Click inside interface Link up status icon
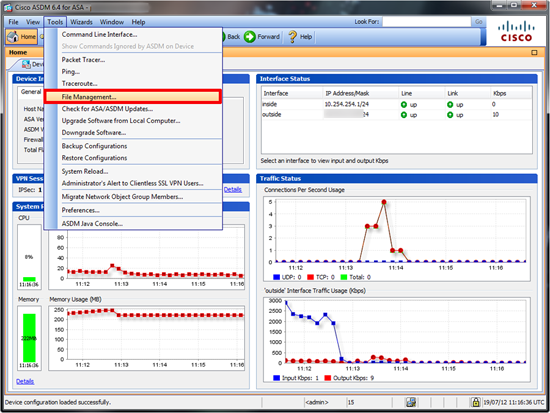The width and height of the screenshot is (550, 413). tap(450, 105)
